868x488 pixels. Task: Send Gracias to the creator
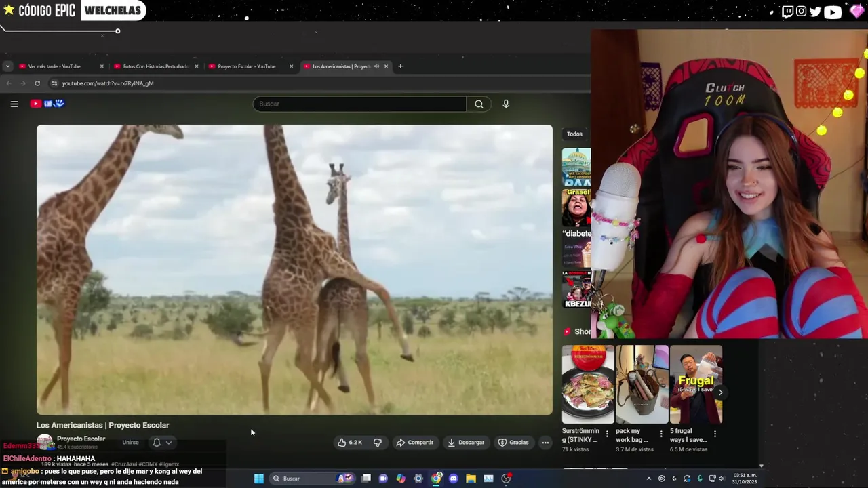click(513, 443)
